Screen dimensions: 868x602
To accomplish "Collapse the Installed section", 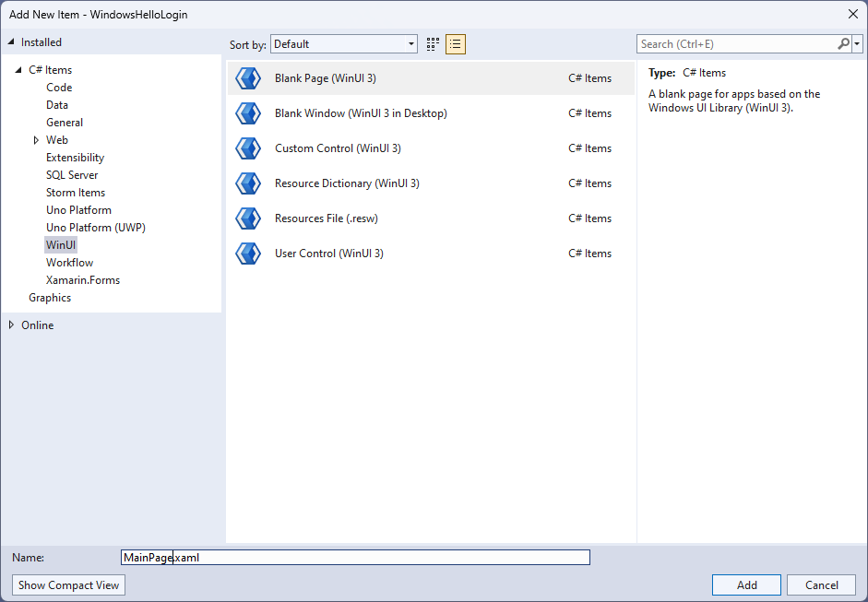I will pos(9,41).
